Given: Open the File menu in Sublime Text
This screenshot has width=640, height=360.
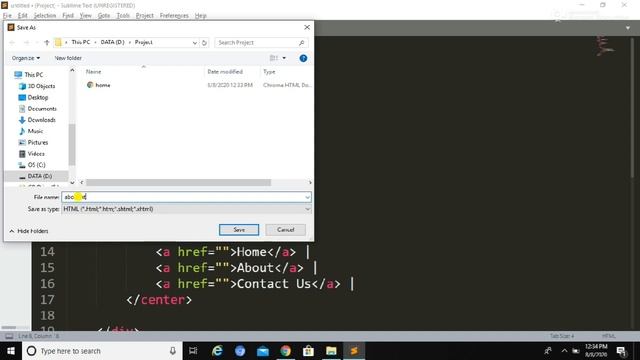Looking at the screenshot, I should [x=7, y=16].
